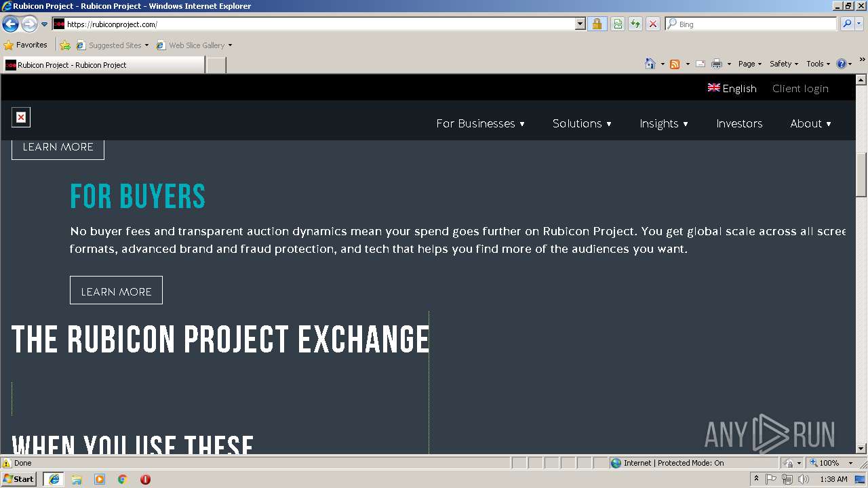Go back with the Back arrow button
The image size is (868, 488).
(x=10, y=24)
